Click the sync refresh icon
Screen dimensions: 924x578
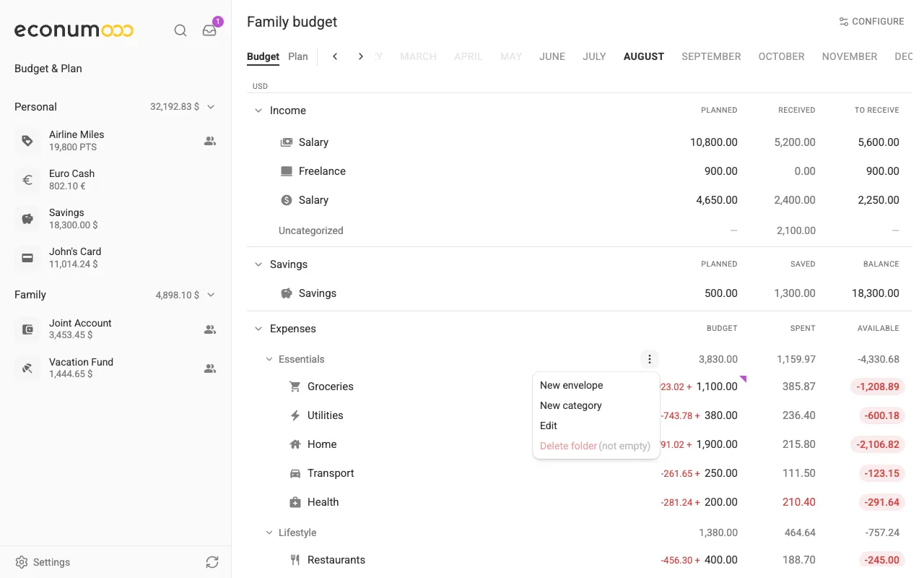[x=212, y=562]
